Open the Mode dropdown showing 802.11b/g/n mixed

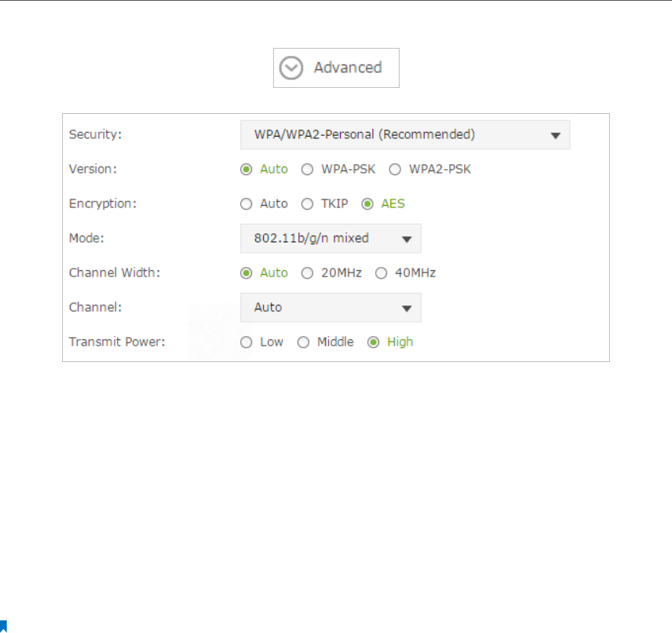pyautogui.click(x=331, y=239)
